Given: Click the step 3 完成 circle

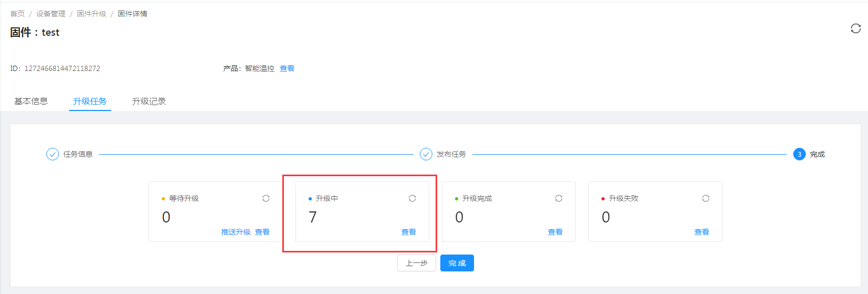Looking at the screenshot, I should [799, 154].
